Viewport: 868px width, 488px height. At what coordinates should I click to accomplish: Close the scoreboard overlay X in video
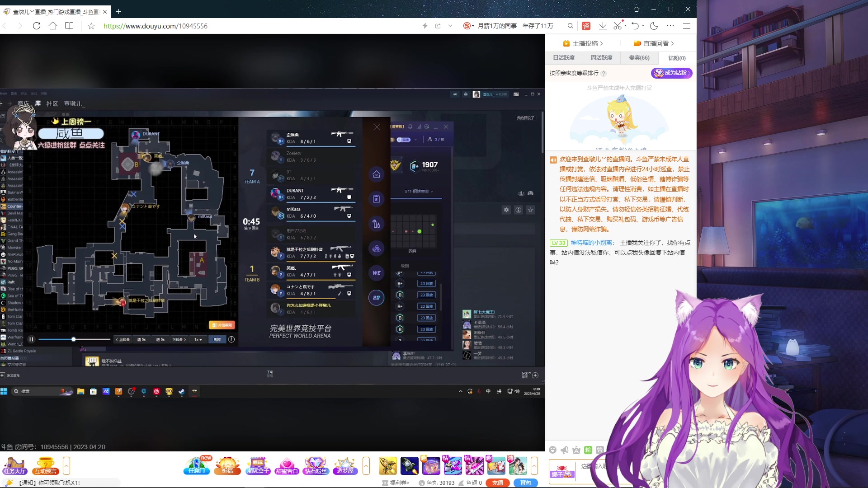coord(377,127)
